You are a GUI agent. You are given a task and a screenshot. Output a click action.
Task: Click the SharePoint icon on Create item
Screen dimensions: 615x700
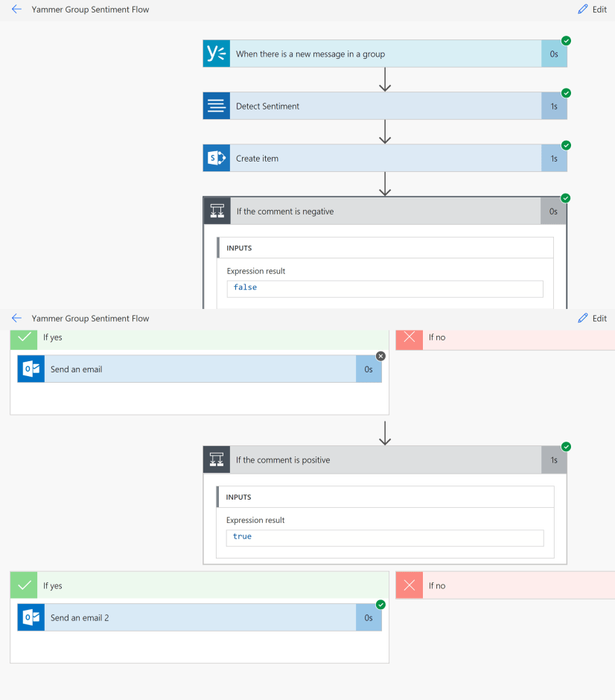click(x=217, y=158)
